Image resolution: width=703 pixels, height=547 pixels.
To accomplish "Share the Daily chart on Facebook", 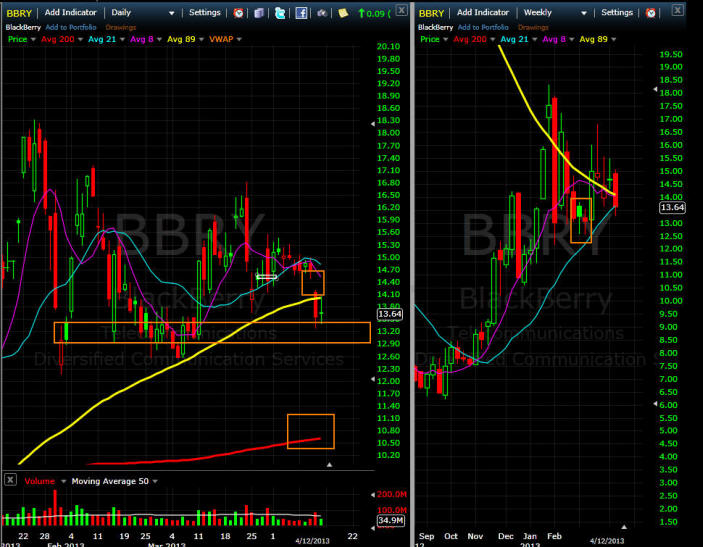I will [x=301, y=13].
